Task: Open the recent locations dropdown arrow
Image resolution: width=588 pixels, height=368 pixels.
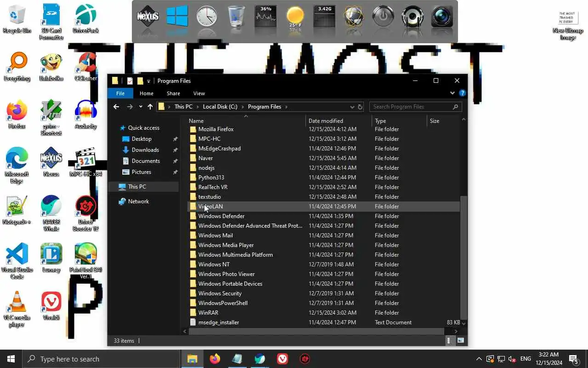Action: coord(141,107)
